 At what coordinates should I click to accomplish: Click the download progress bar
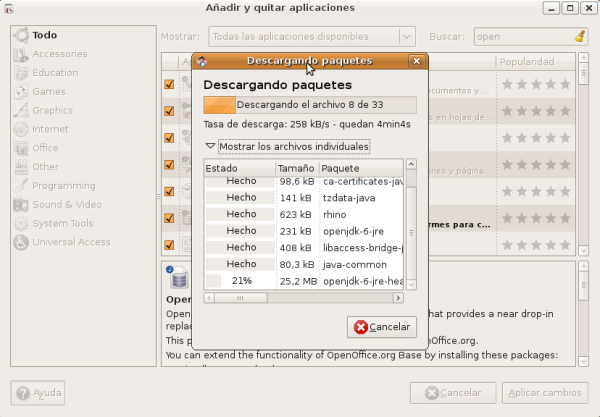coord(309,103)
